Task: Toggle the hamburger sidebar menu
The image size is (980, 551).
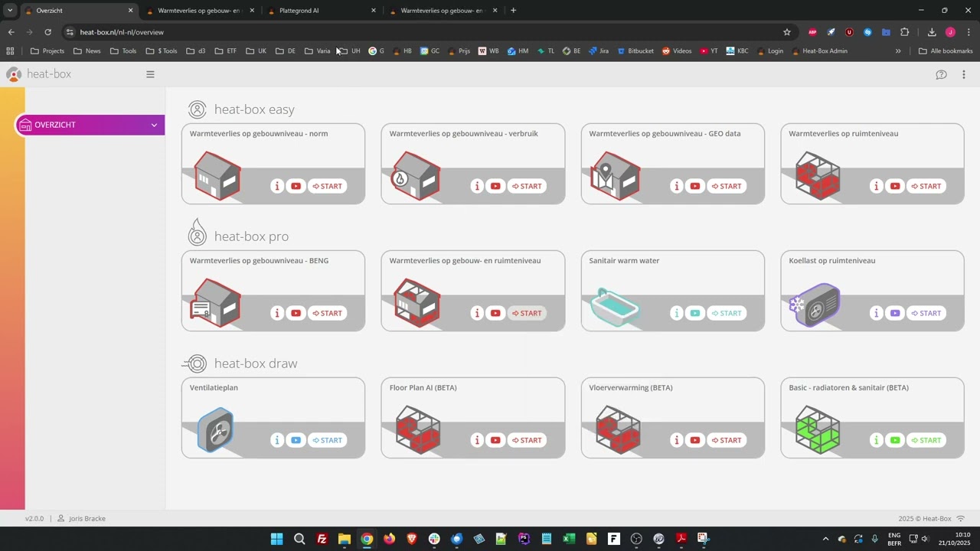Action: coord(150,74)
